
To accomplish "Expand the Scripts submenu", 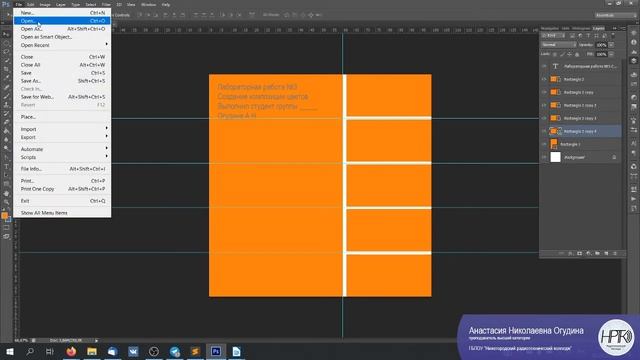I will [63, 157].
